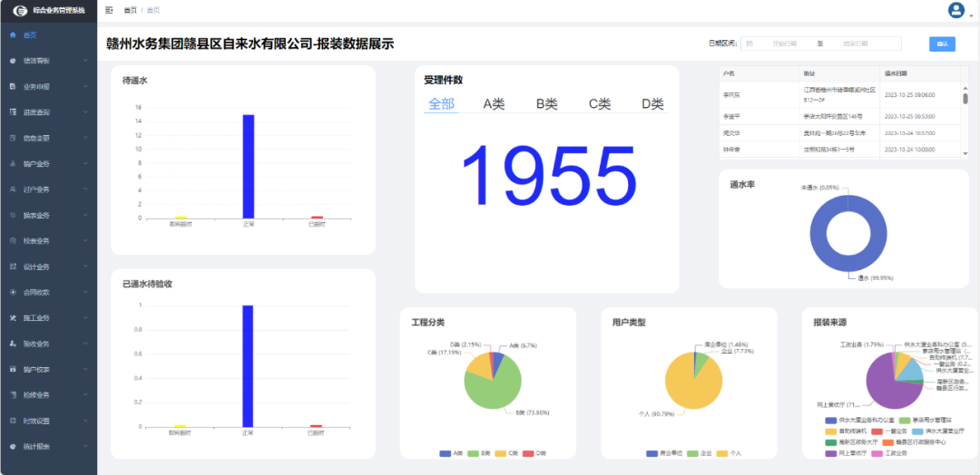Click the 设计业务 sidebar icon
The width and height of the screenshot is (980, 475).
coord(13,267)
